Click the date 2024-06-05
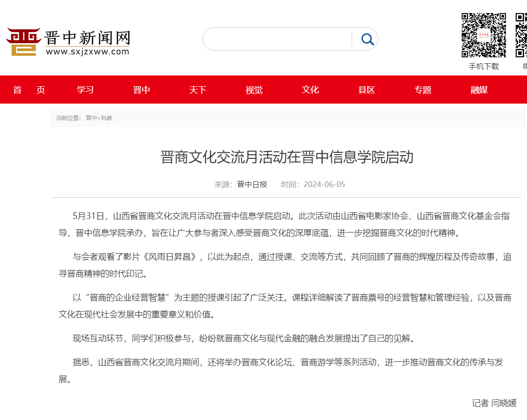This screenshot has height=420, width=527. [324, 185]
